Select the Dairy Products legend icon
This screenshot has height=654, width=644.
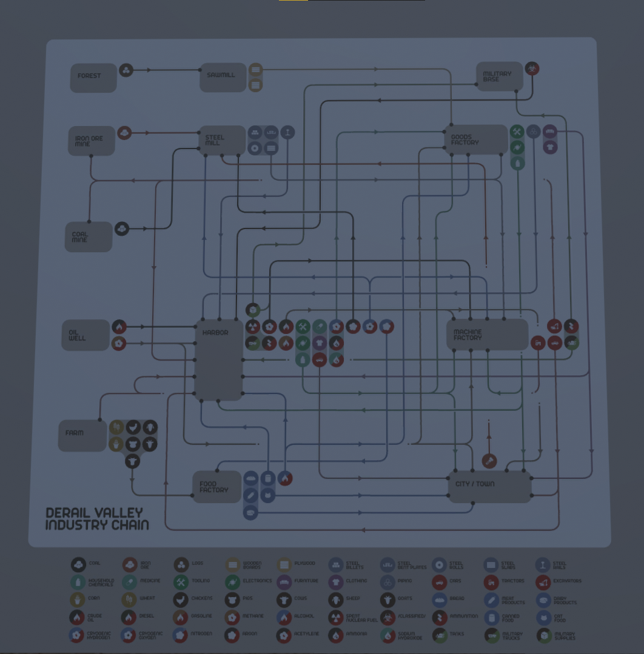coord(543,600)
